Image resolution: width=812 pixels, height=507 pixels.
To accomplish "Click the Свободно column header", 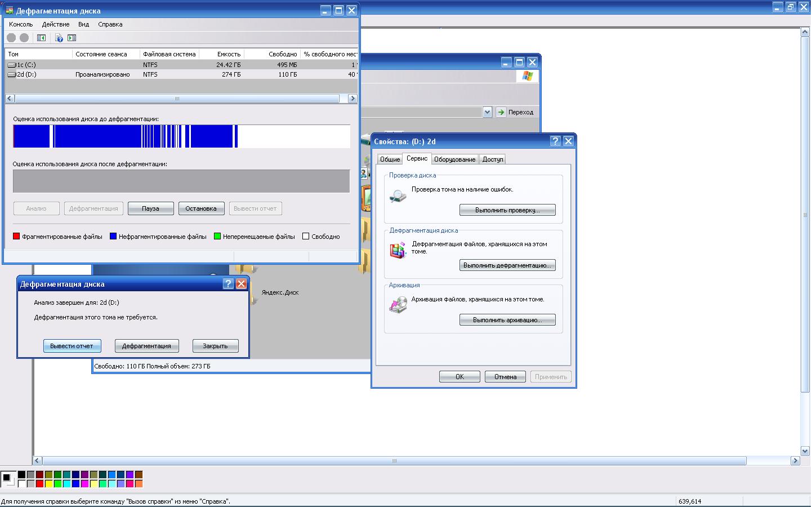I will [273, 54].
